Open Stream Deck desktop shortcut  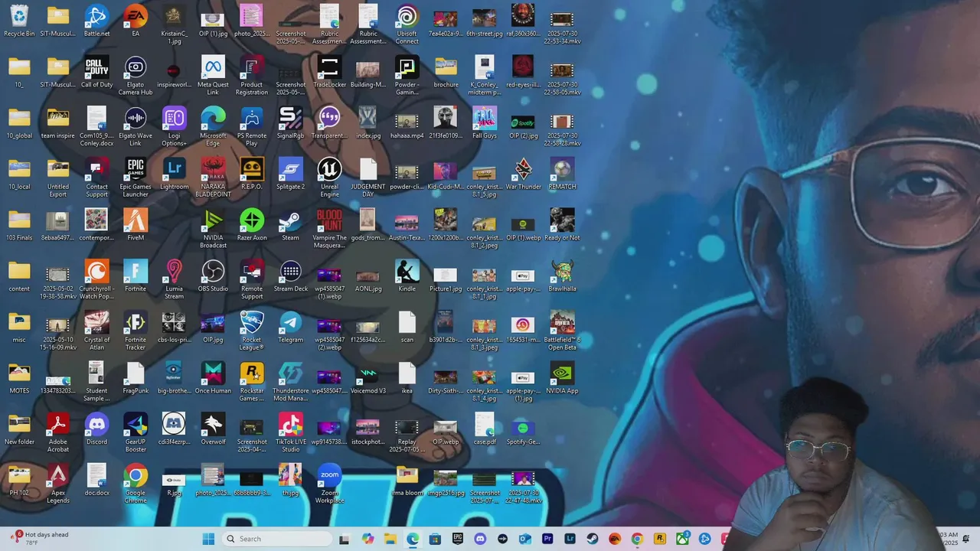tap(290, 275)
